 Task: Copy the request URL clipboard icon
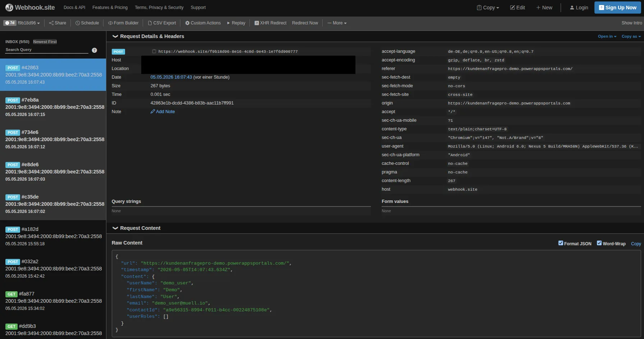[x=154, y=51]
